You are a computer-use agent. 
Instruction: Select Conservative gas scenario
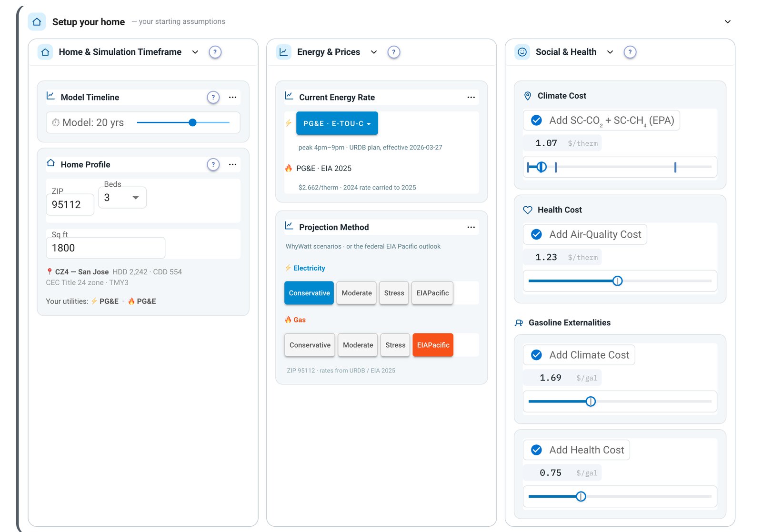pyautogui.click(x=310, y=345)
